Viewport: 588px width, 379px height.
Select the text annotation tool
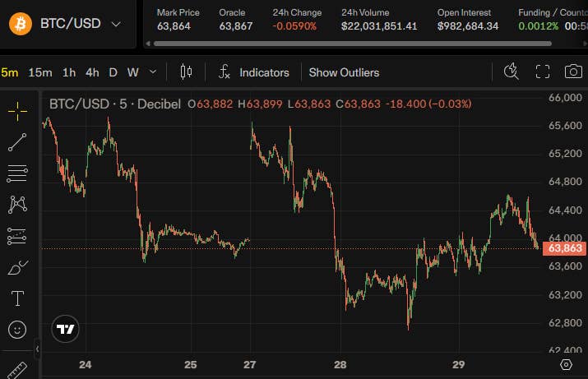click(17, 298)
